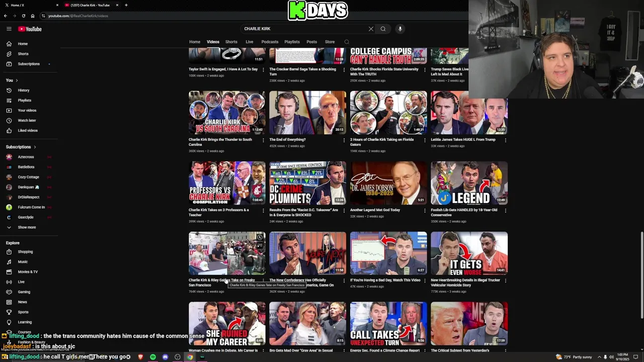Switch to the Store tab

tap(330, 42)
